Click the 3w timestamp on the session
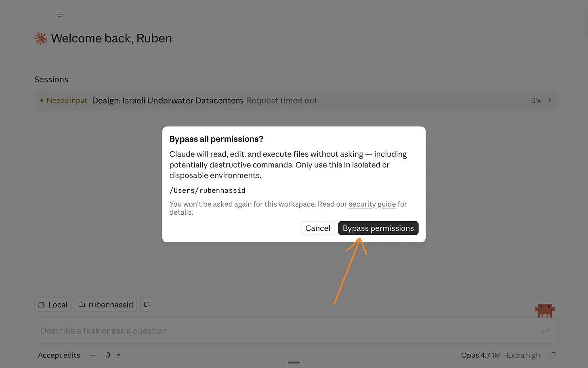The width and height of the screenshot is (588, 368). click(536, 100)
